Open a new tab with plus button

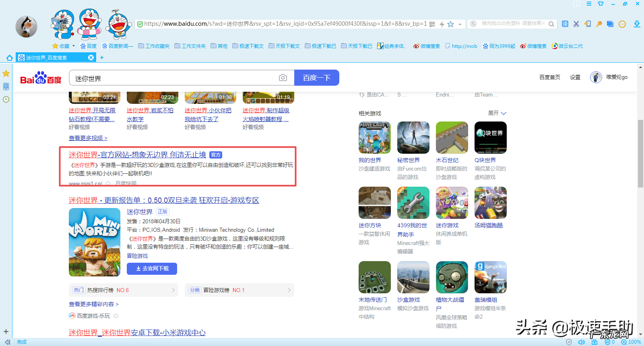(x=102, y=58)
